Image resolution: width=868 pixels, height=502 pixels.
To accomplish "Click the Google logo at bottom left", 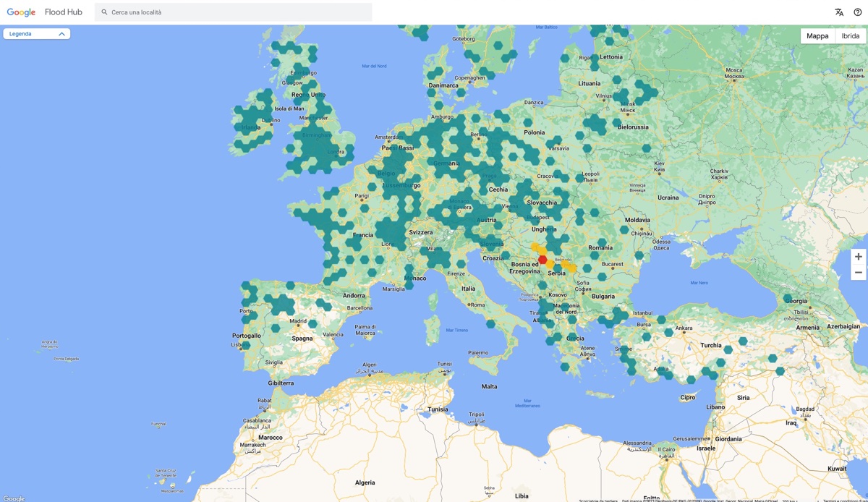I will click(x=14, y=498).
